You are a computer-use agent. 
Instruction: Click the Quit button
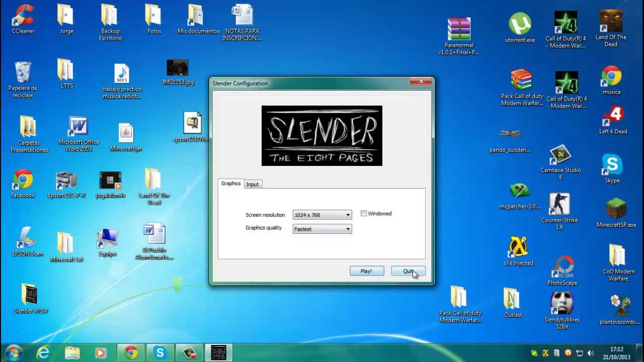click(x=408, y=271)
